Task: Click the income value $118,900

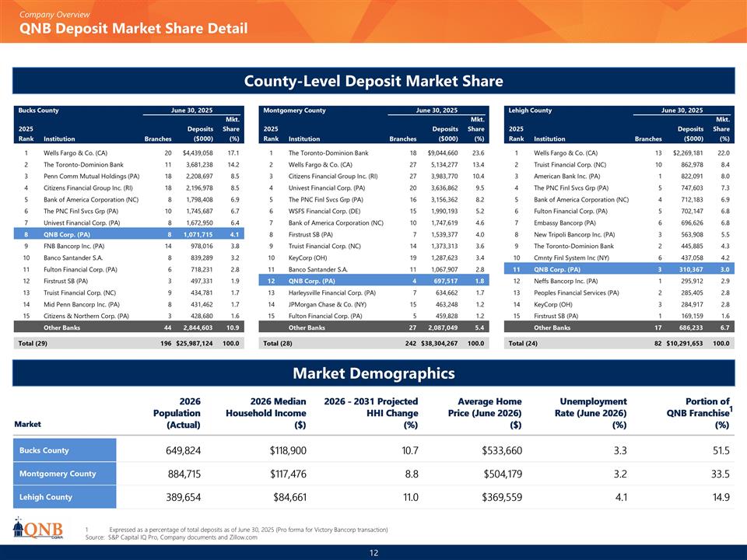Action: pyautogui.click(x=288, y=450)
